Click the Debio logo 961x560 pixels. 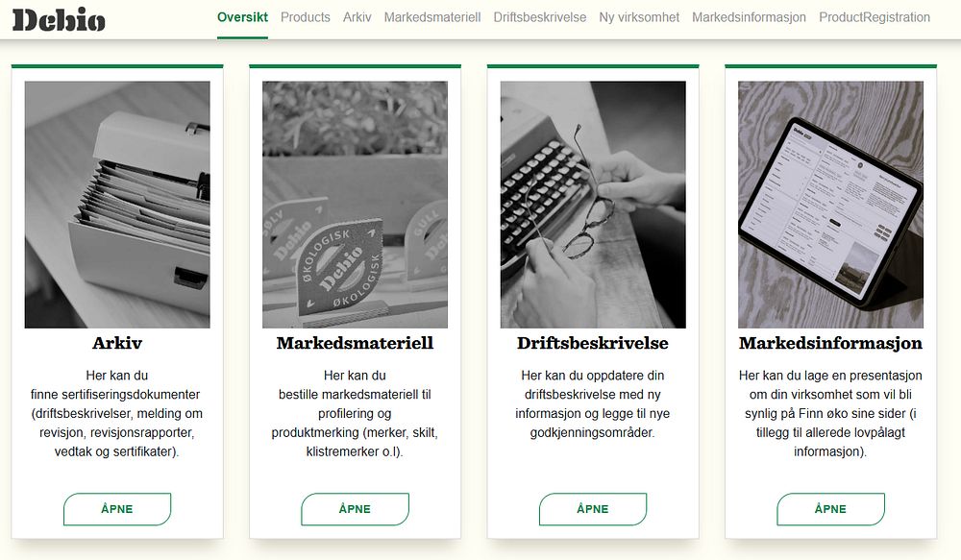pos(59,19)
